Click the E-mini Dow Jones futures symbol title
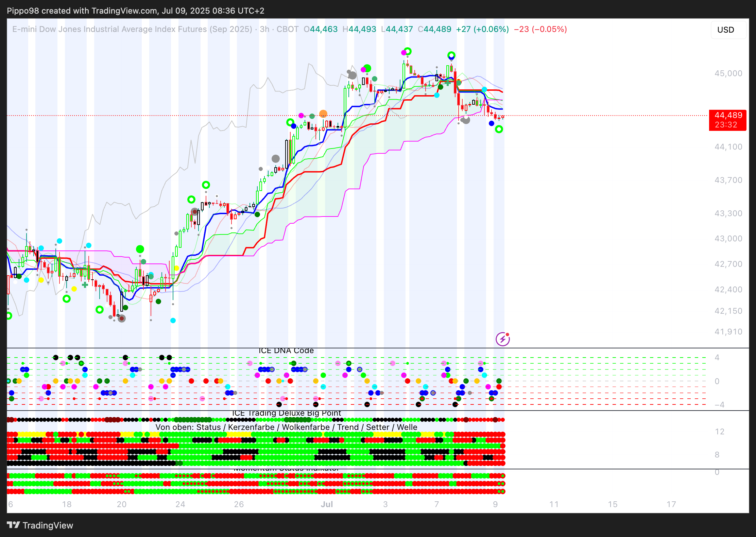The image size is (756, 537). point(132,29)
